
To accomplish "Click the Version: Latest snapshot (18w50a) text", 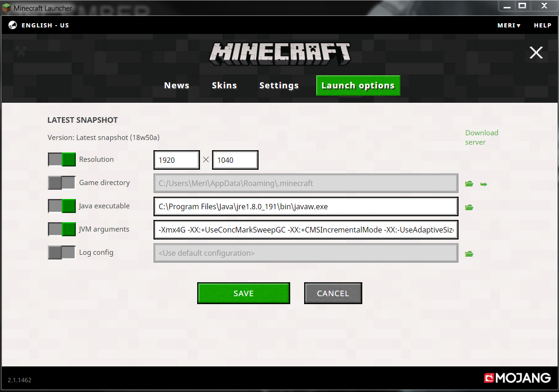I will coord(104,138).
